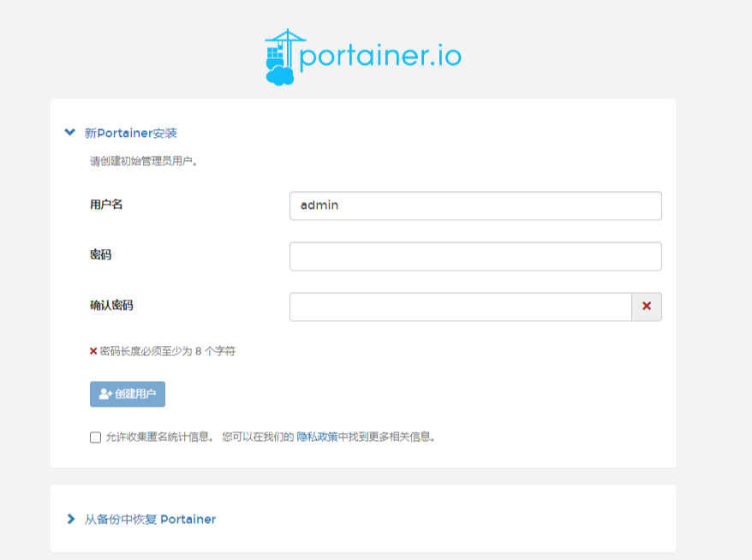The width and height of the screenshot is (752, 560).
Task: Open the 隐私政策 link
Action: point(317,437)
